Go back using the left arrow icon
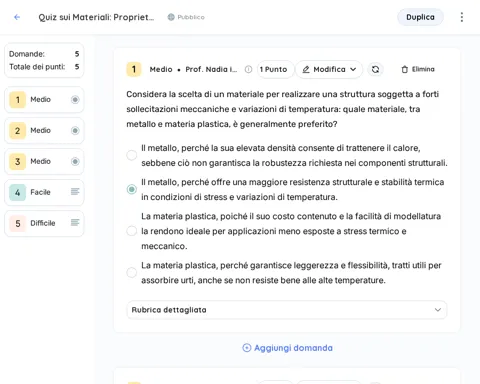480x384 pixels. [x=17, y=17]
